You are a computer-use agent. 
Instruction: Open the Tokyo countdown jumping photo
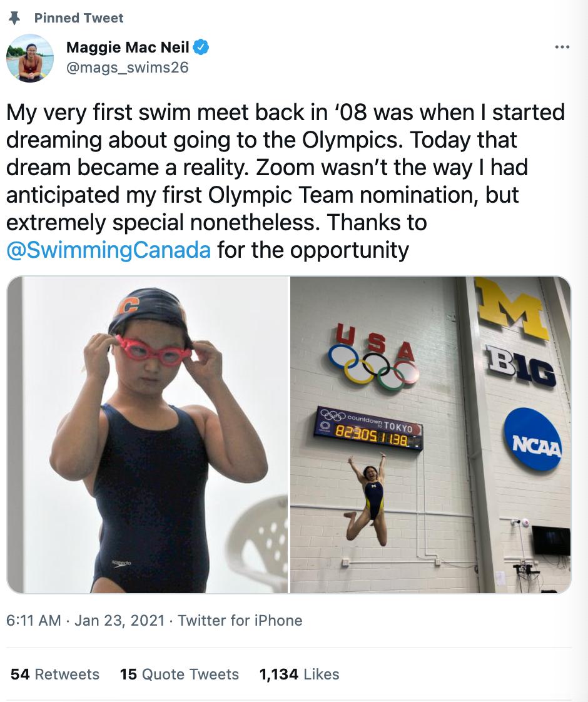430,434
